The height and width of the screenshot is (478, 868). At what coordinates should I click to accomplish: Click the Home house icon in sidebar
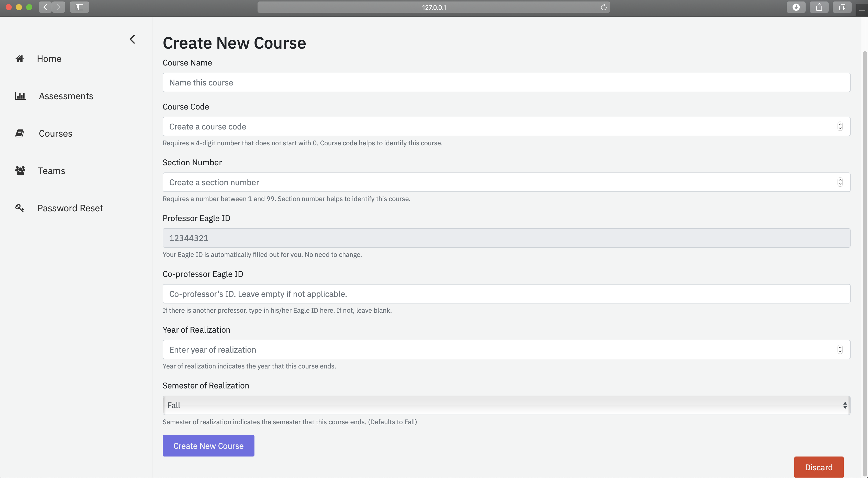pos(19,59)
